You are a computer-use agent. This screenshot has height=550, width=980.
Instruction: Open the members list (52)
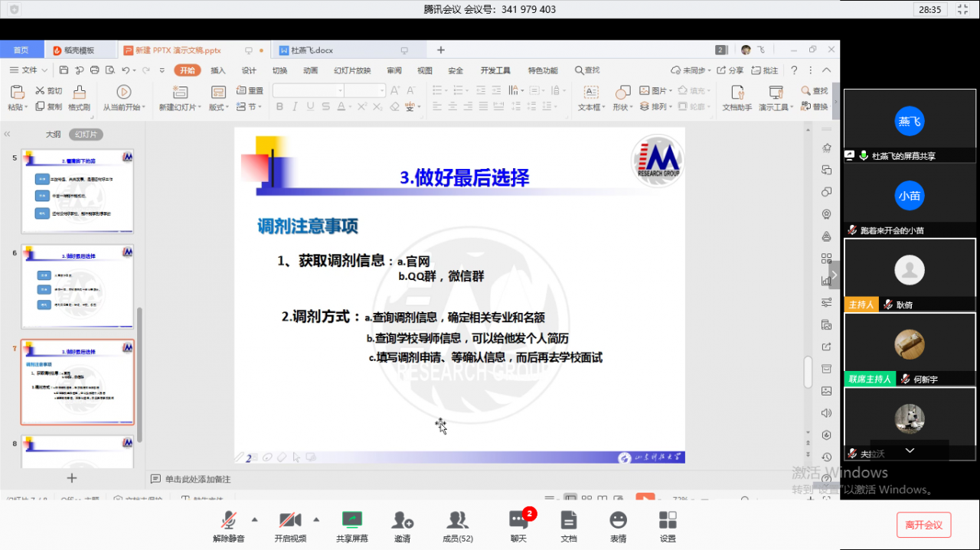tap(457, 526)
